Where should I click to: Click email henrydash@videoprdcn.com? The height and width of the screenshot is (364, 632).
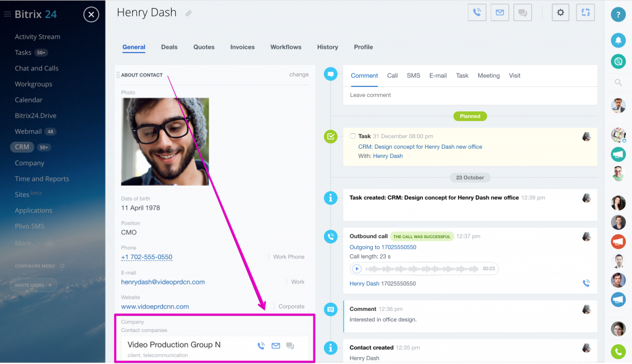(x=163, y=282)
